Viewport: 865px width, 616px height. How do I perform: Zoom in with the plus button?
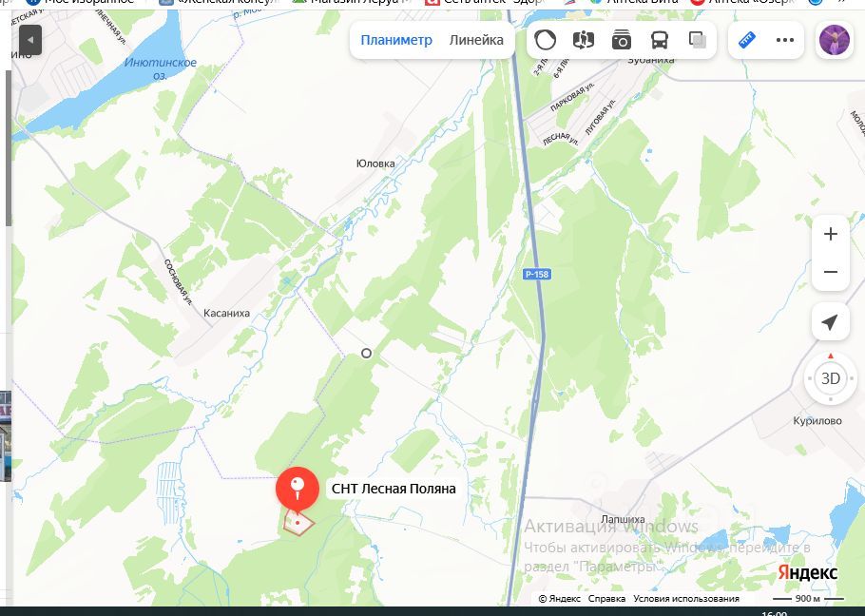[830, 235]
